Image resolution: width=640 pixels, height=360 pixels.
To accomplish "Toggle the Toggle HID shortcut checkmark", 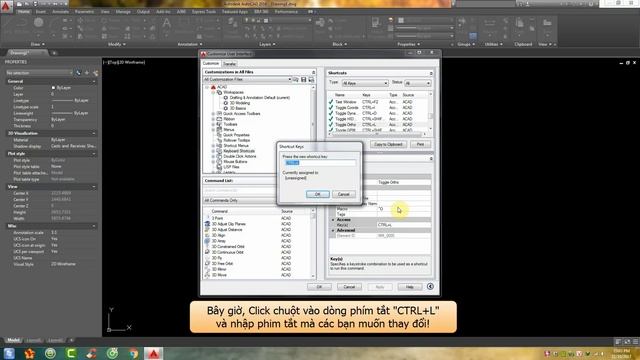I will [x=331, y=119].
